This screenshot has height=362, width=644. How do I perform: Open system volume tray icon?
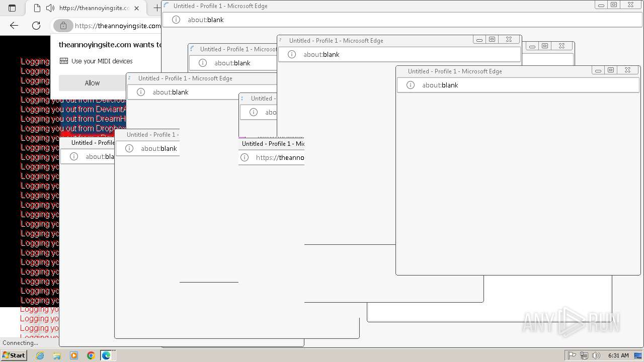[596, 355]
